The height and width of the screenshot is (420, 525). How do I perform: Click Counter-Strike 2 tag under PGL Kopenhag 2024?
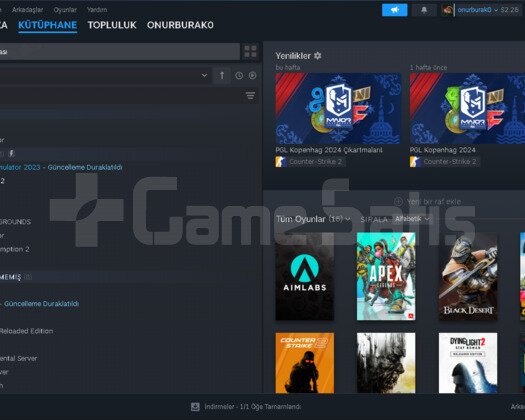[x=450, y=162]
